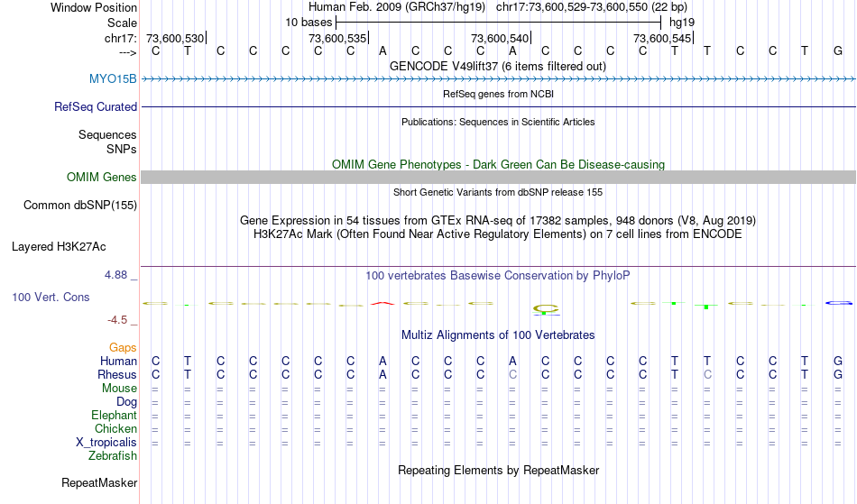The image size is (857, 504).
Task: Click the PhyloP minimum value -4.5
Action: (117, 320)
